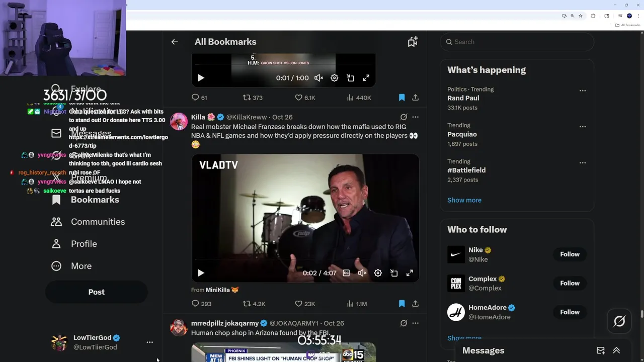The height and width of the screenshot is (362, 644).
Task: Repost the post with 373 reposts
Action: pyautogui.click(x=253, y=98)
